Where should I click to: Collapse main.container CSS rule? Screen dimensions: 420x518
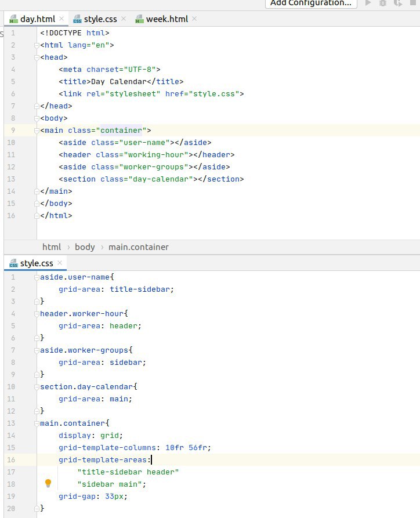37,423
